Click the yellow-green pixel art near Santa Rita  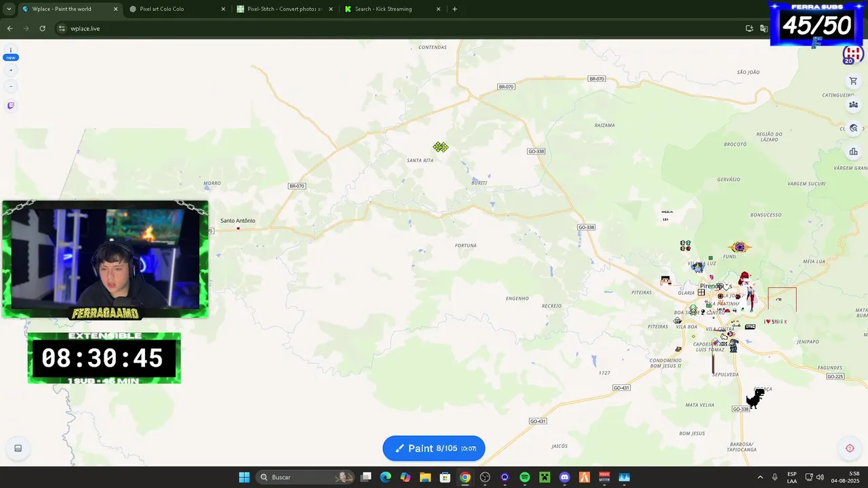(x=441, y=147)
